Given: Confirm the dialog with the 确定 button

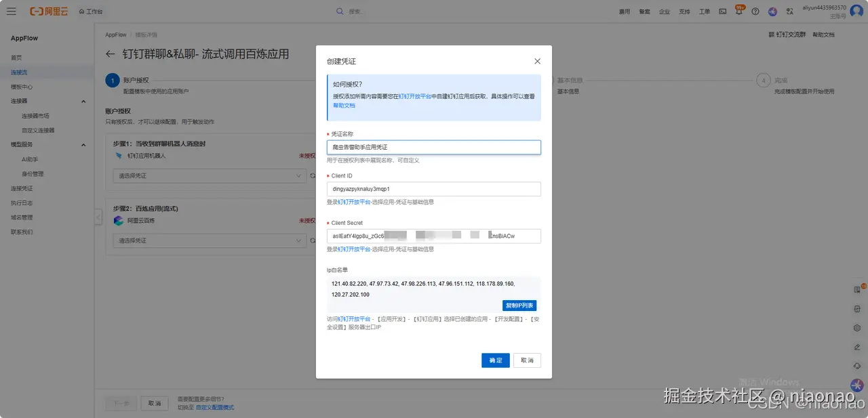Looking at the screenshot, I should pyautogui.click(x=495, y=360).
